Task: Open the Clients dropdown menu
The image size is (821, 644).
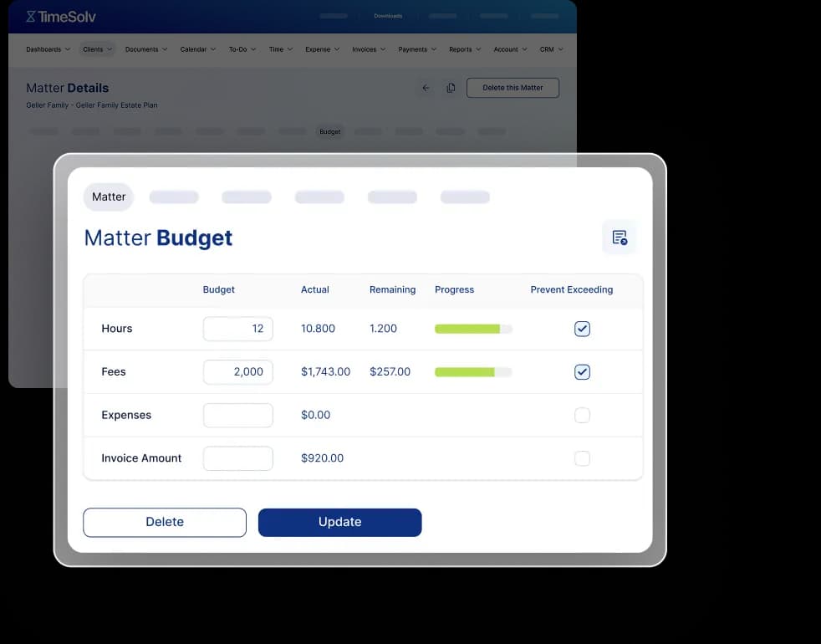Action: click(x=95, y=49)
